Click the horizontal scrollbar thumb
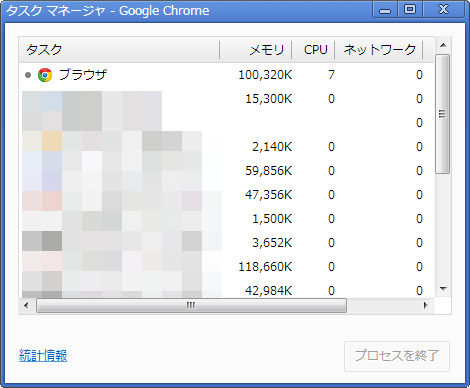The width and height of the screenshot is (470, 388). pyautogui.click(x=191, y=305)
